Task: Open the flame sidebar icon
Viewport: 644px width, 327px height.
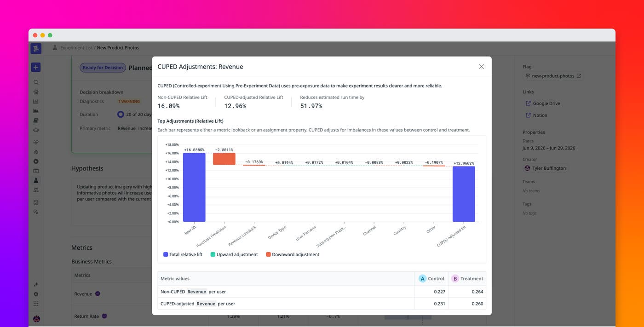Action: 36,152
